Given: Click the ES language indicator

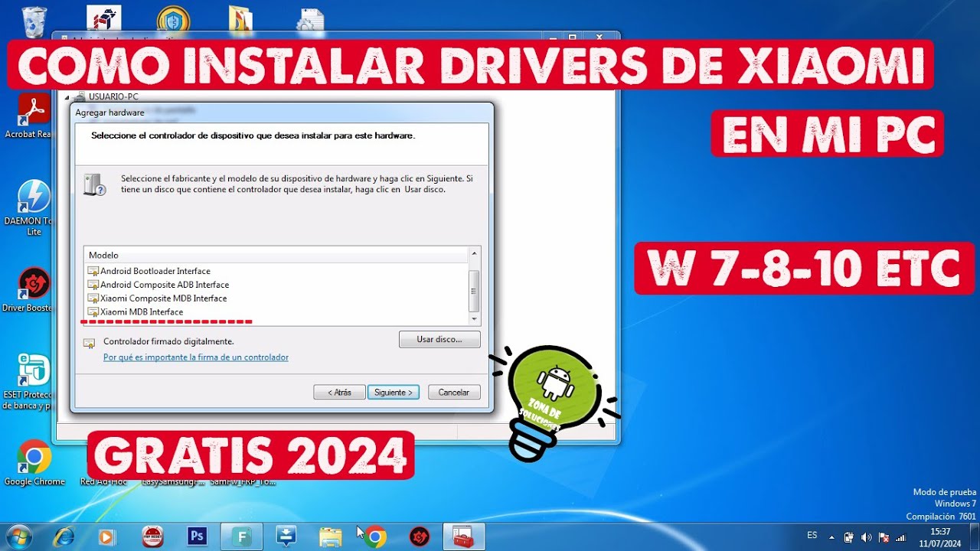Looking at the screenshot, I should tap(812, 535).
